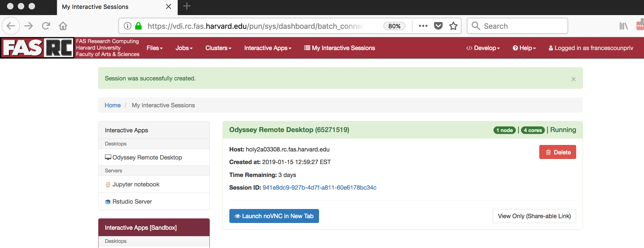
Task: Click the Rstudio Server cube icon
Action: (x=108, y=202)
